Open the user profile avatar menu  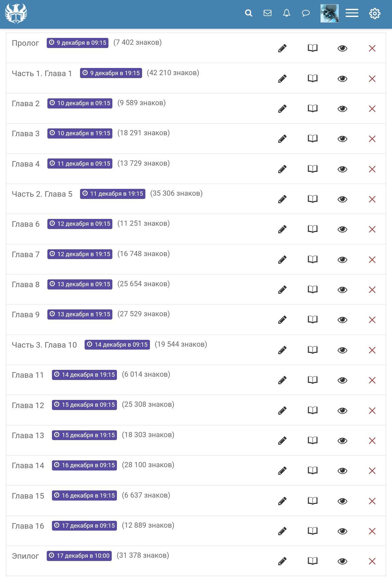click(329, 13)
